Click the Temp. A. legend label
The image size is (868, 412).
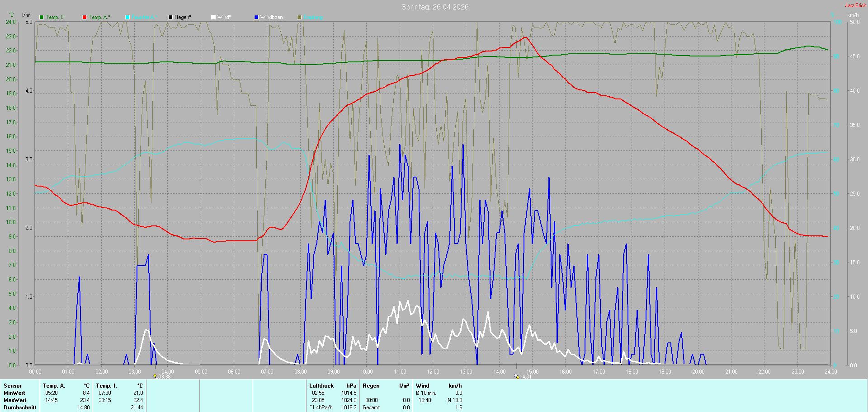click(99, 17)
